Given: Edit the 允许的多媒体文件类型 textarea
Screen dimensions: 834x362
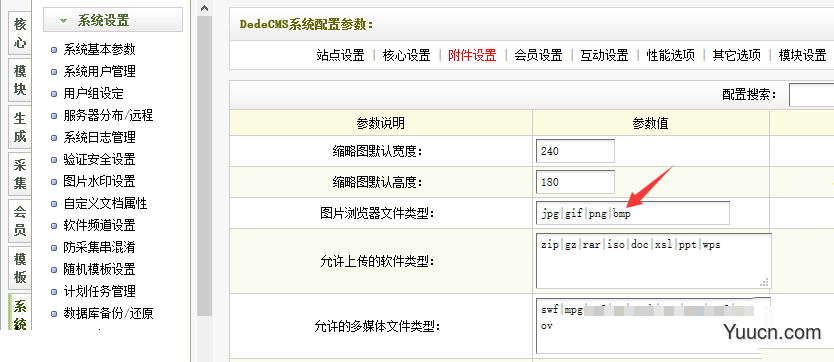Looking at the screenshot, I should [654, 325].
